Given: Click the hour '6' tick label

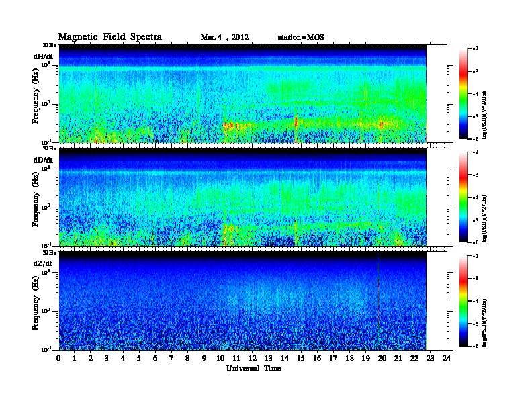Looking at the screenshot, I should (155, 359).
